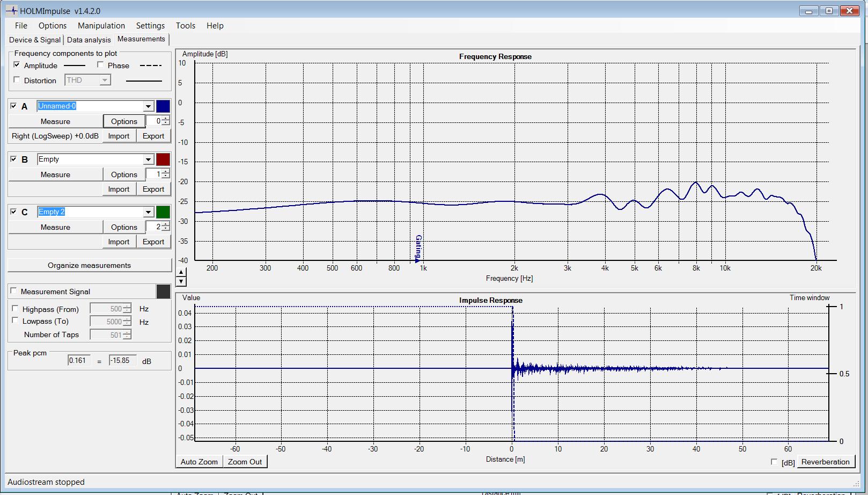Click the Zoom Out button

tap(245, 462)
